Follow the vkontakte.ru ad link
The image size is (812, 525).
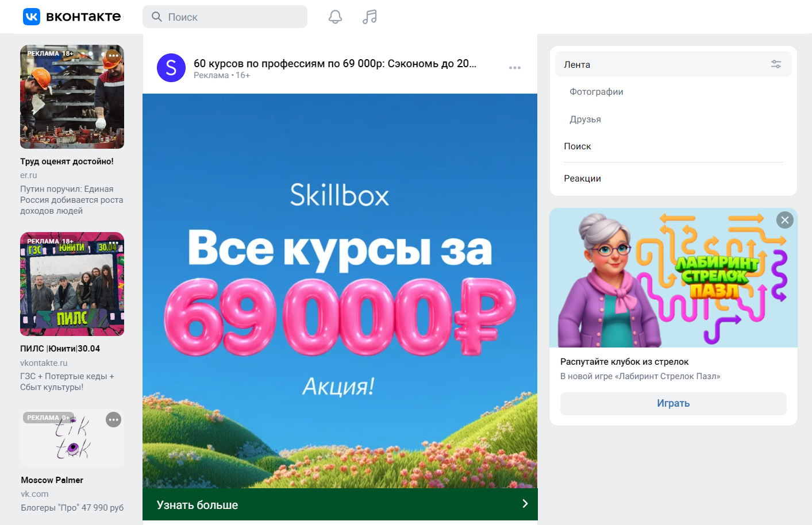[44, 363]
